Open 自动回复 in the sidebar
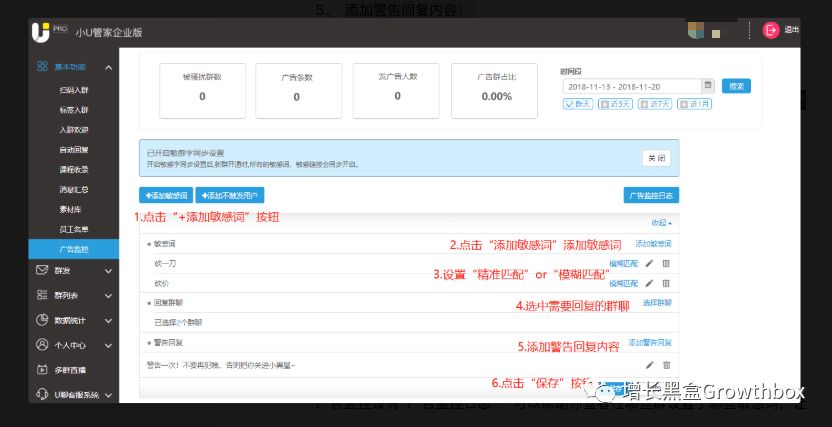The width and height of the screenshot is (832, 427). click(x=74, y=150)
